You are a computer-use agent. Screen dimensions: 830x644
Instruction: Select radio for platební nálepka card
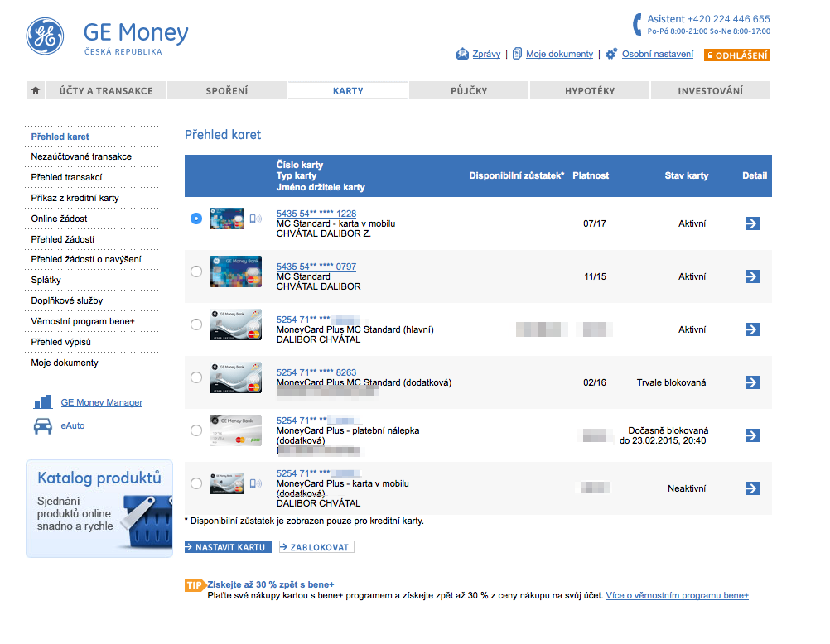(x=195, y=430)
